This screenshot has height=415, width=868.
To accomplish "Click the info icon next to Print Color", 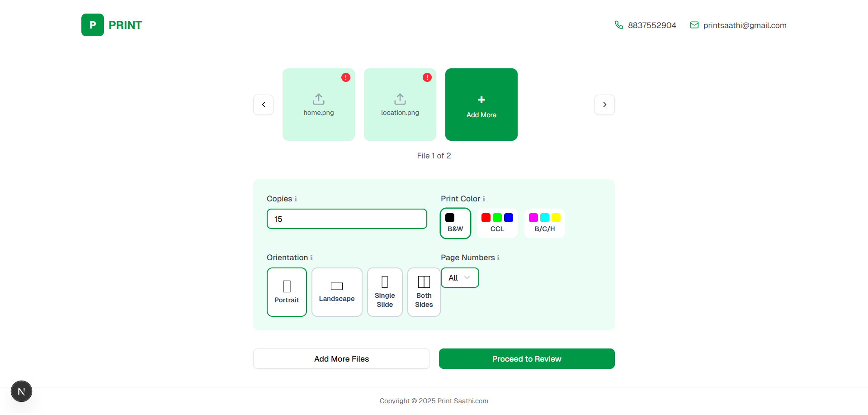I will point(484,199).
